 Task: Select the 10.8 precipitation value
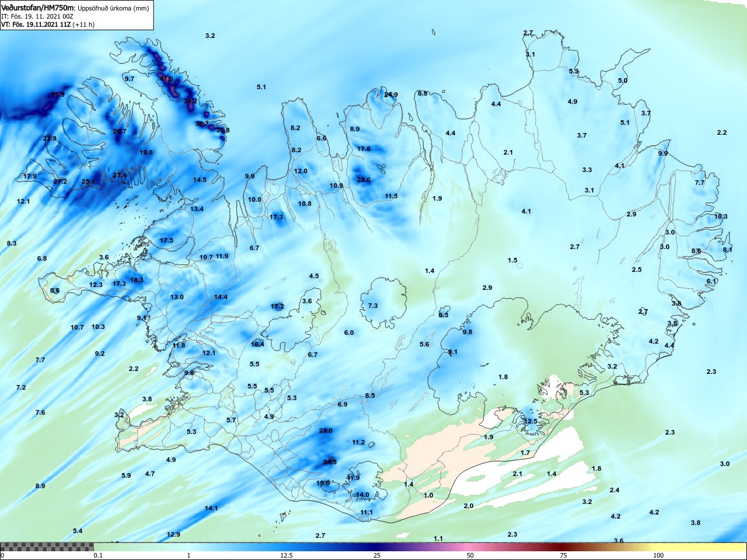click(305, 204)
